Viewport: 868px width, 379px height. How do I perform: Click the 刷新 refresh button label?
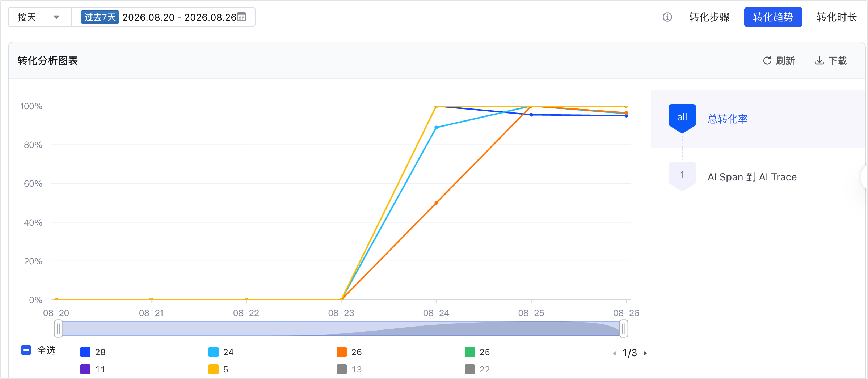tap(785, 61)
